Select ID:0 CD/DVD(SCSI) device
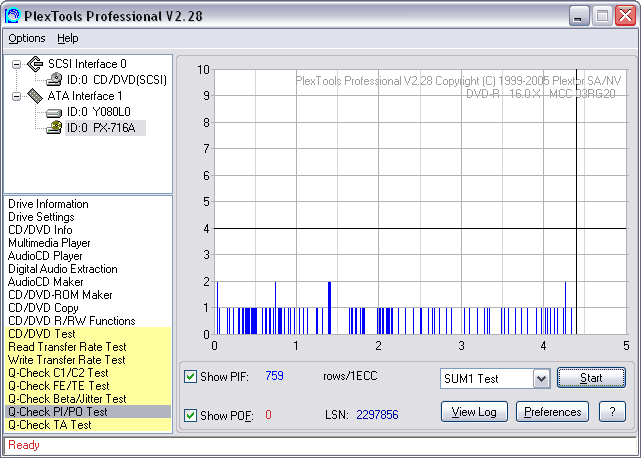Viewport: 641px width, 458px height. (117, 80)
